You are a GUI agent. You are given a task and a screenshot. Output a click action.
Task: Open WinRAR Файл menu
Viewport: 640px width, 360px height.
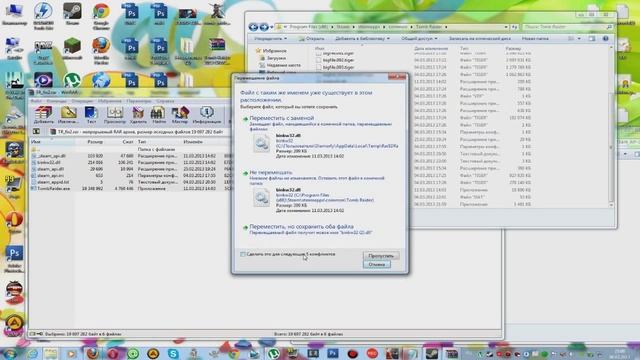[x=36, y=101]
